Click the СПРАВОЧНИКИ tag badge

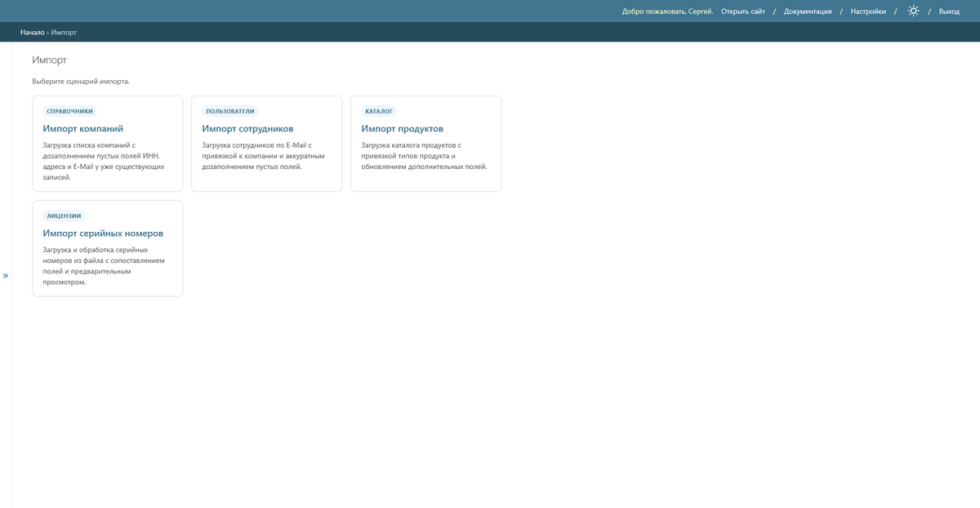(x=70, y=111)
